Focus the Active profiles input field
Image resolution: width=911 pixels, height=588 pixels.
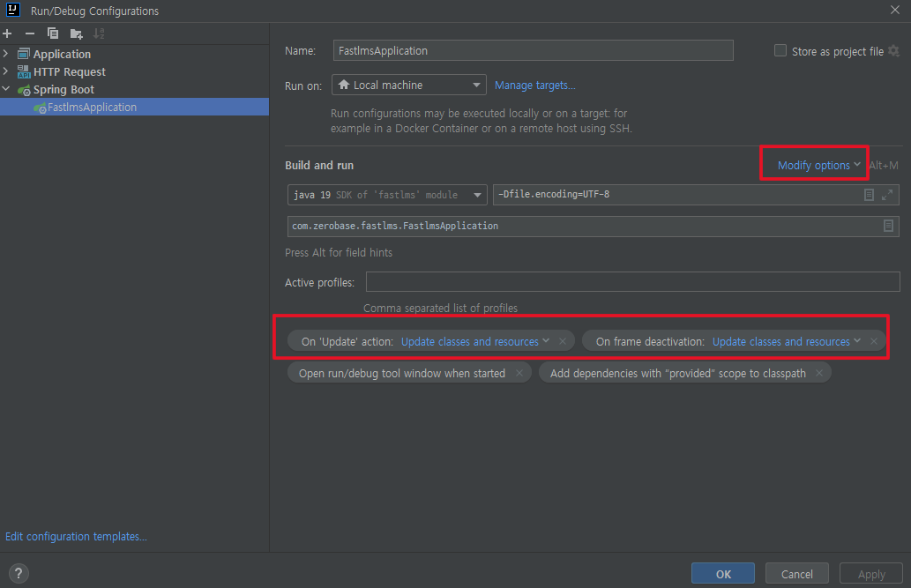coord(632,282)
